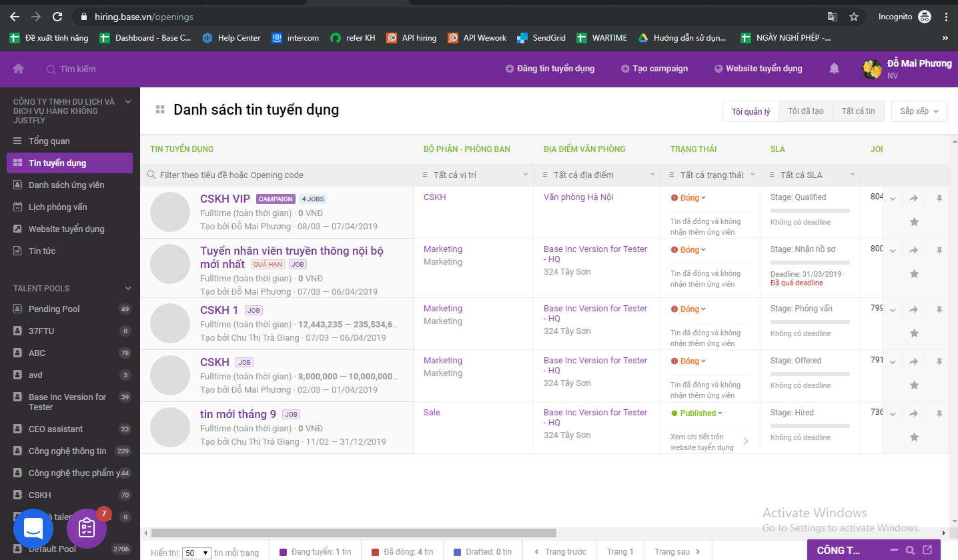Open Tổng quan in the sidebar
Viewport: 958px width, 560px height.
click(69, 141)
